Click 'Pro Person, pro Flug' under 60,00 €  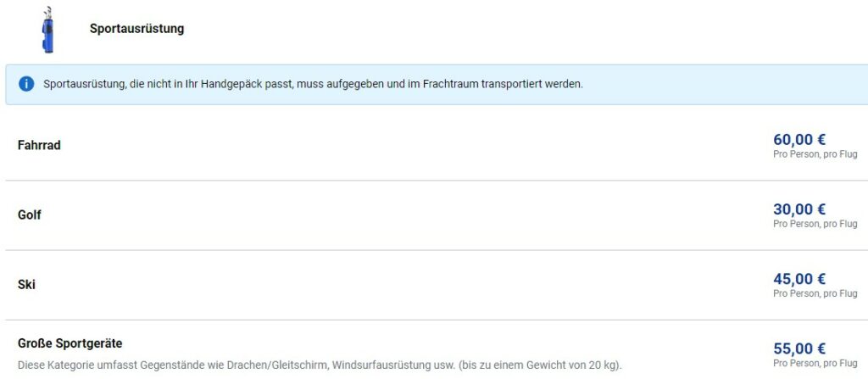(x=815, y=154)
